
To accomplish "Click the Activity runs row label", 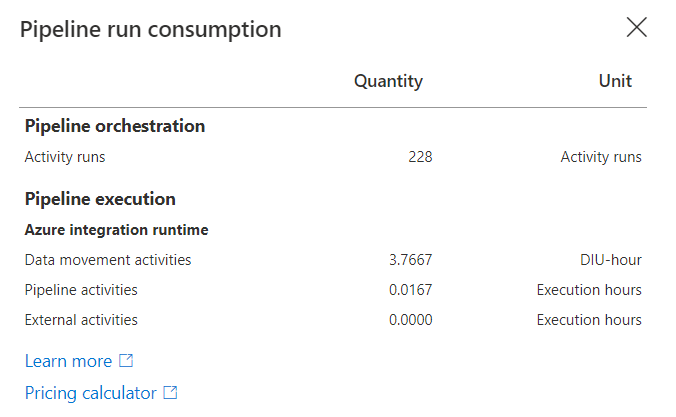I will tap(65, 157).
